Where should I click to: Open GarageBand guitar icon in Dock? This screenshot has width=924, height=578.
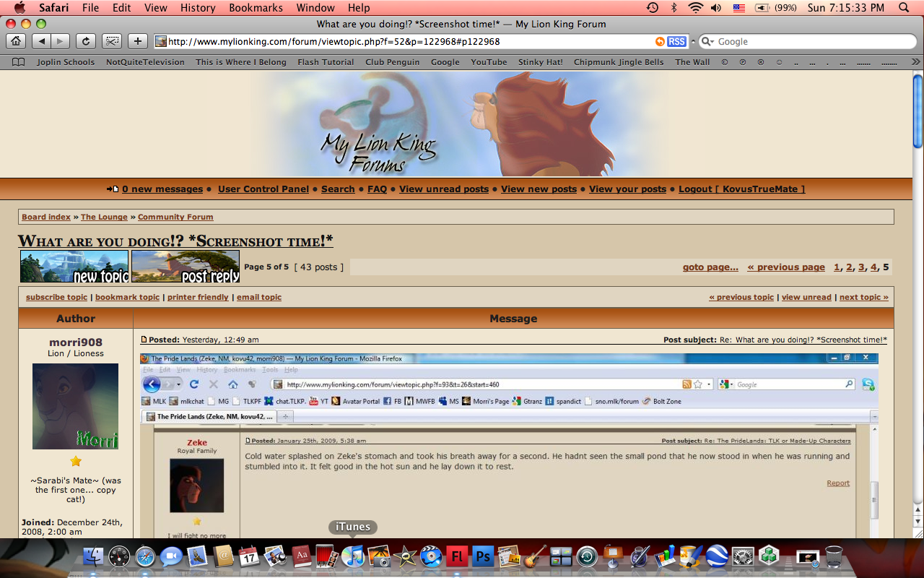pos(535,557)
